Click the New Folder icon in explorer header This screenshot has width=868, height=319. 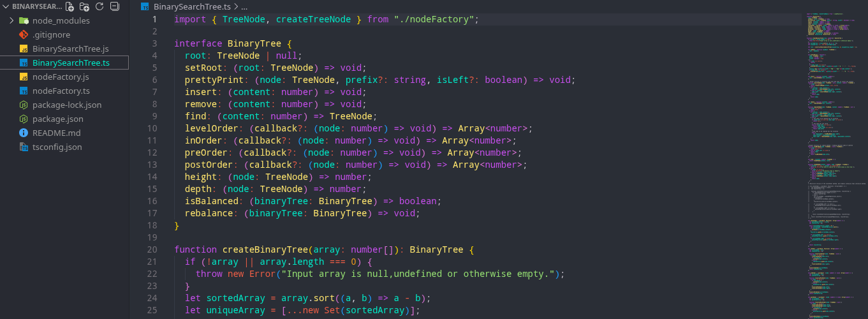pos(85,6)
